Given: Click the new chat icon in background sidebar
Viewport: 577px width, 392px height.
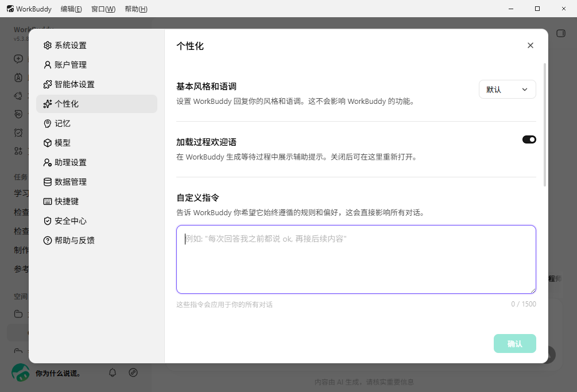Looking at the screenshot, I should pyautogui.click(x=18, y=59).
